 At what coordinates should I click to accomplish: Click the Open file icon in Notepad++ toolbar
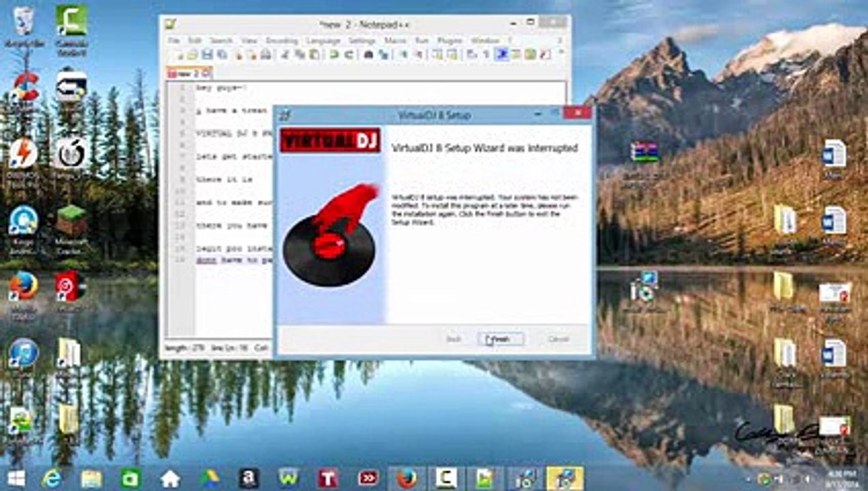[192, 55]
